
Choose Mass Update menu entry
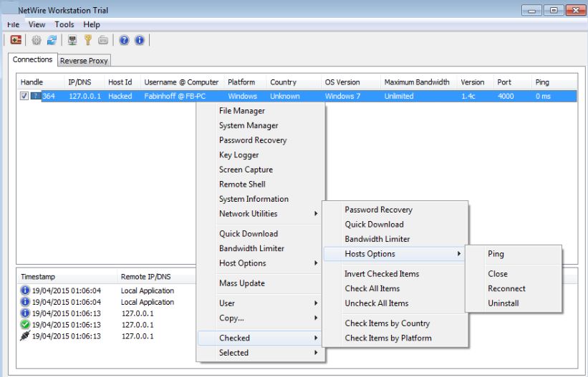point(242,283)
